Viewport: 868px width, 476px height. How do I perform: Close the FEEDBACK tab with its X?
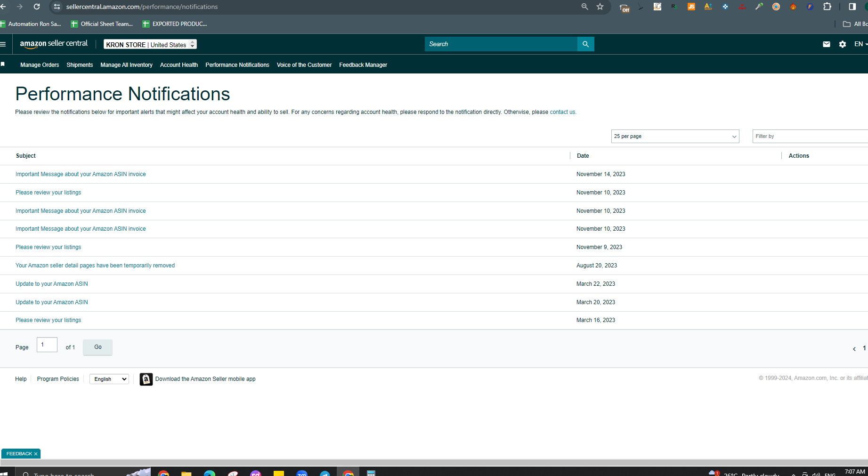click(x=36, y=454)
